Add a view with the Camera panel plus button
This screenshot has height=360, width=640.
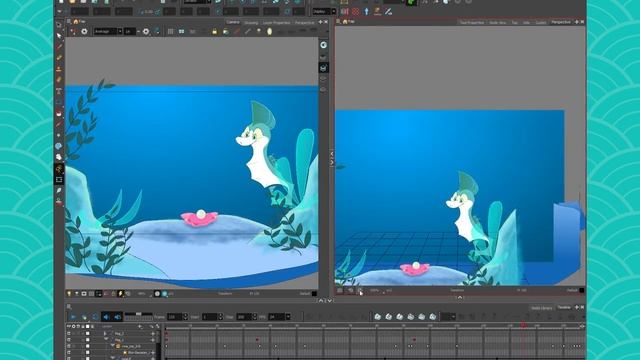pyautogui.click(x=320, y=22)
